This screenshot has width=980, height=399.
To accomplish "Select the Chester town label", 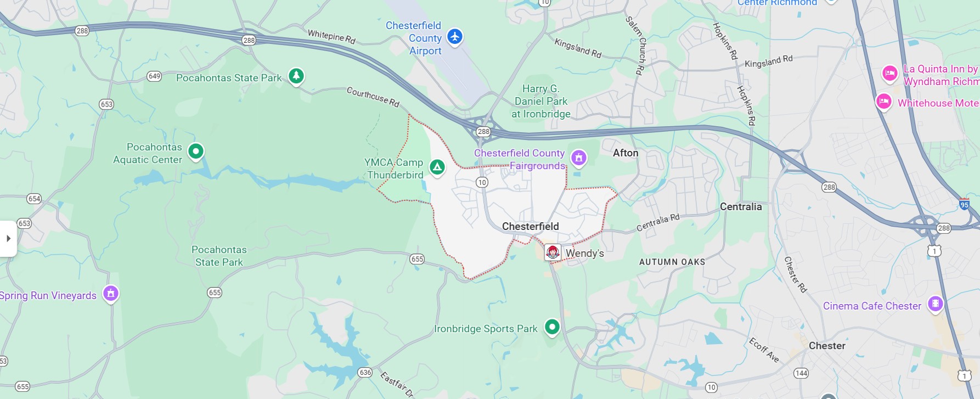I will pos(827,346).
